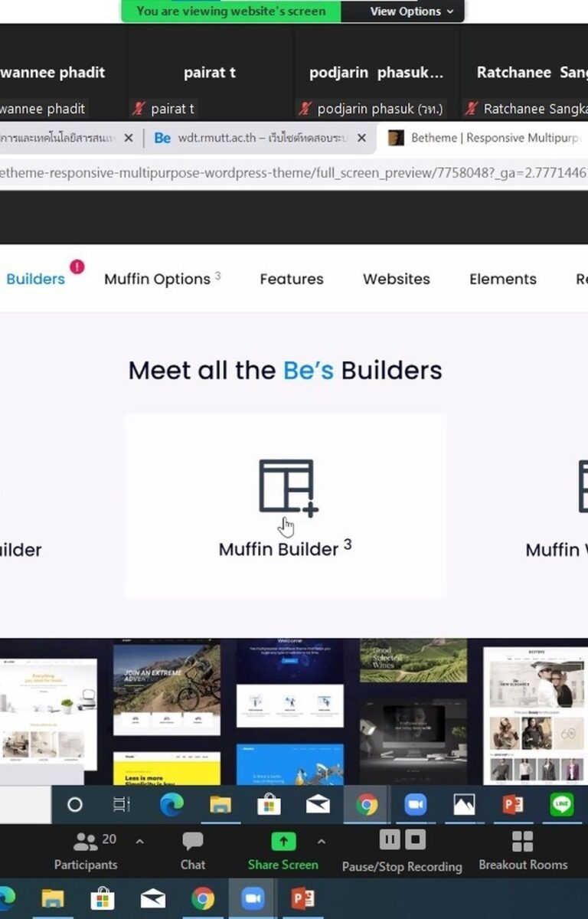The image size is (588, 919).
Task: Expand the caret next to Participants
Action: coord(139,841)
